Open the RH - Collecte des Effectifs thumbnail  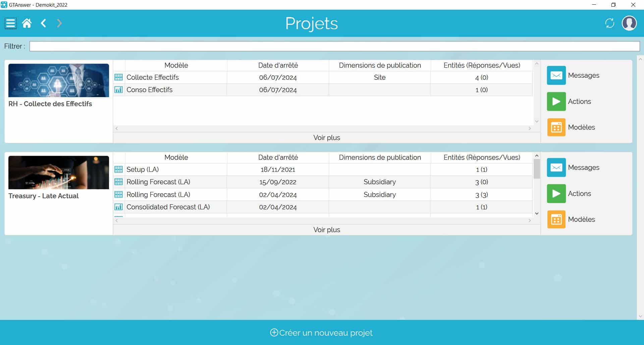tap(59, 80)
